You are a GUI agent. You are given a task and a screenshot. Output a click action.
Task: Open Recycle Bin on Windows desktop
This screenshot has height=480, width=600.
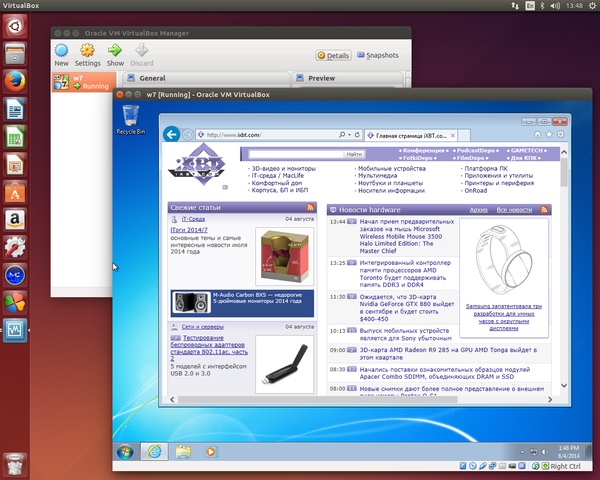tap(131, 117)
